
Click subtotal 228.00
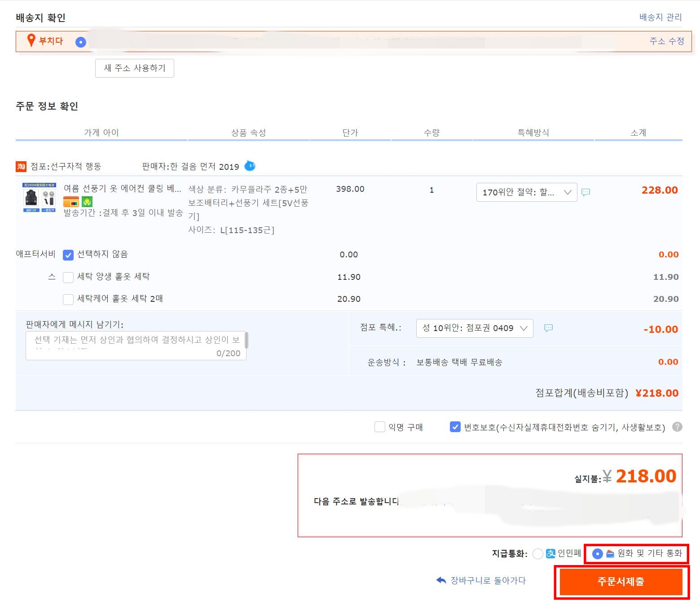pyautogui.click(x=660, y=190)
